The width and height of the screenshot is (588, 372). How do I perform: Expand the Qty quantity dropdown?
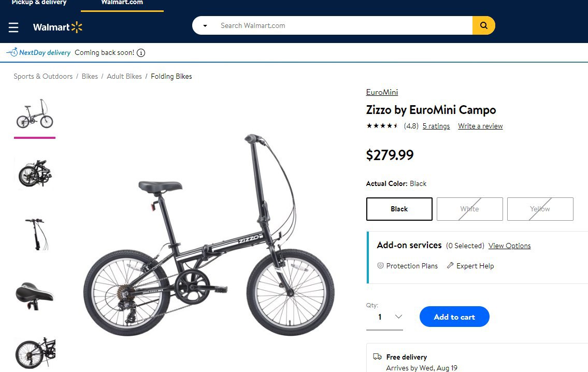coord(384,317)
